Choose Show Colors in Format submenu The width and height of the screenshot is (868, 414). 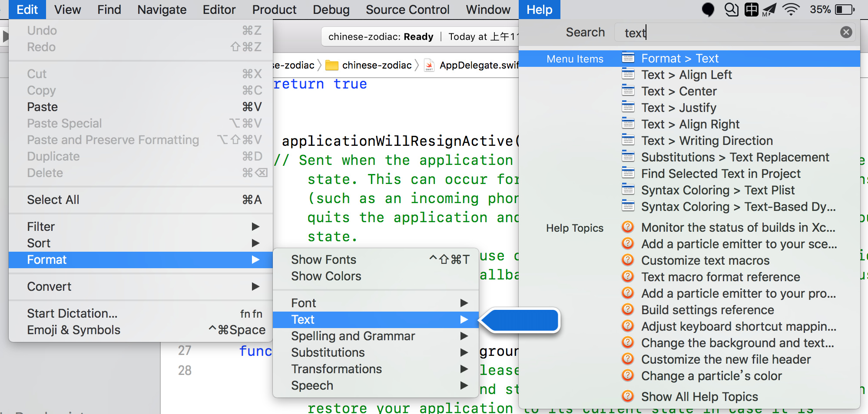click(376, 276)
